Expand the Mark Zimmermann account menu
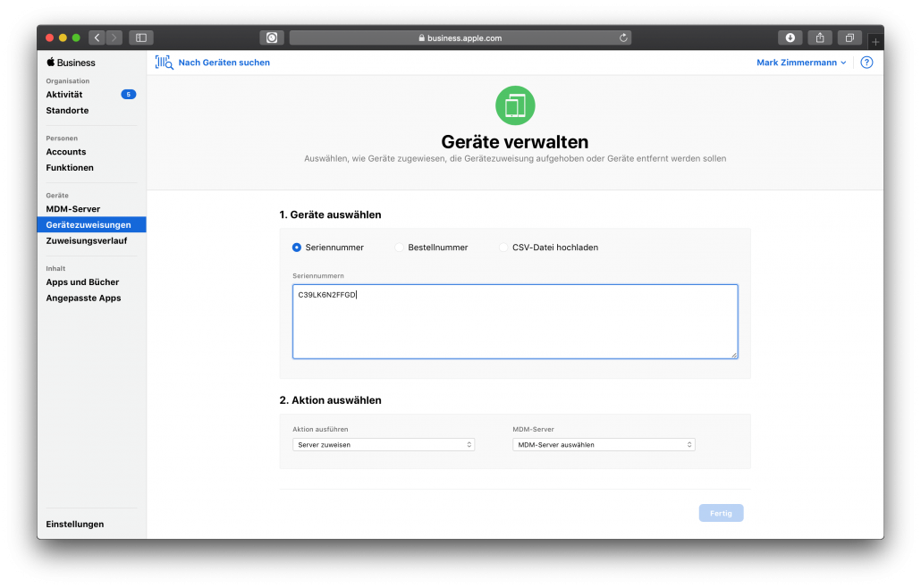Screen dimensions: 921x588 coord(801,63)
